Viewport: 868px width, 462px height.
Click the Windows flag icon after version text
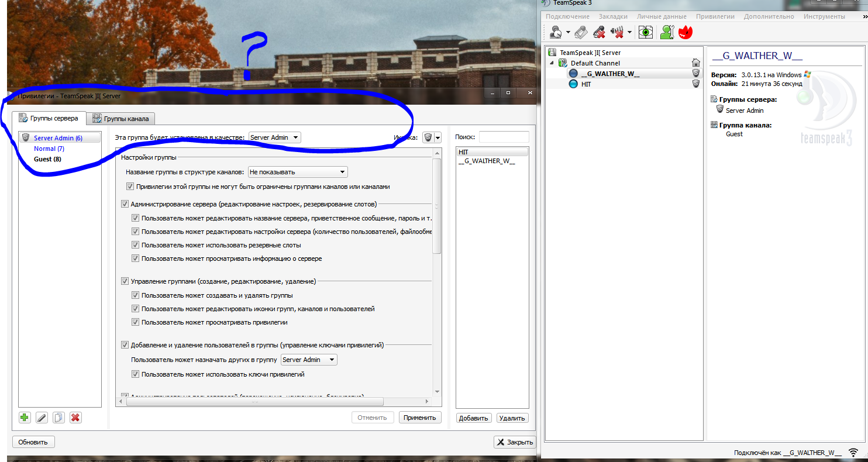pos(807,75)
